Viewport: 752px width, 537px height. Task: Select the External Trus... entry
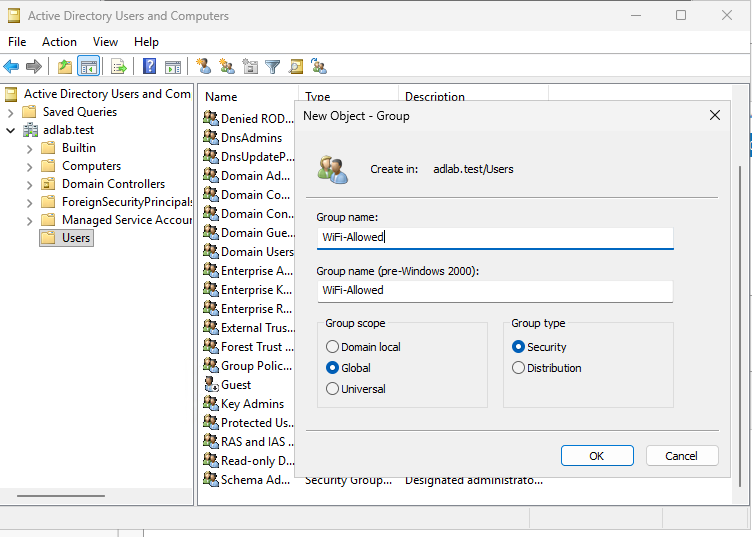[248, 327]
